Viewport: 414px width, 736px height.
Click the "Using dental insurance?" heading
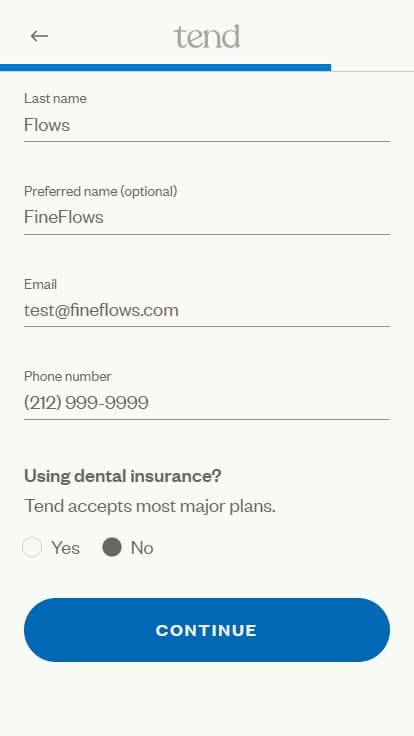point(123,476)
